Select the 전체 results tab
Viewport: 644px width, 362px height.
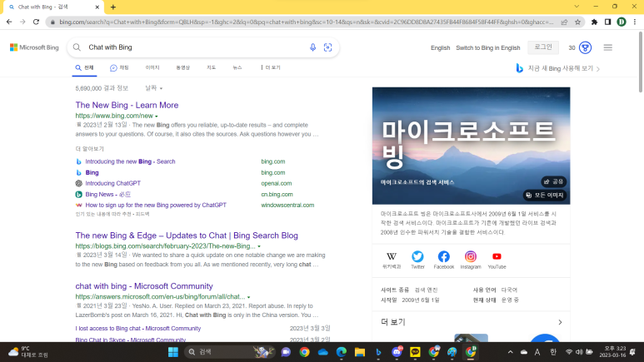pos(85,67)
